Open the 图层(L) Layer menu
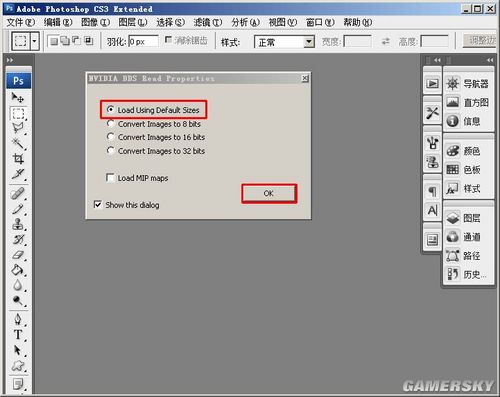The image size is (500, 397). click(133, 22)
